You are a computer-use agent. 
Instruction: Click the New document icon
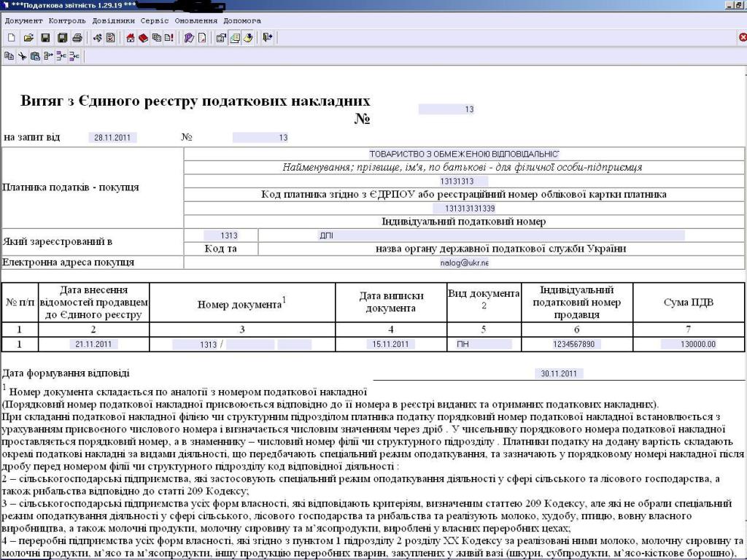pyautogui.click(x=11, y=37)
